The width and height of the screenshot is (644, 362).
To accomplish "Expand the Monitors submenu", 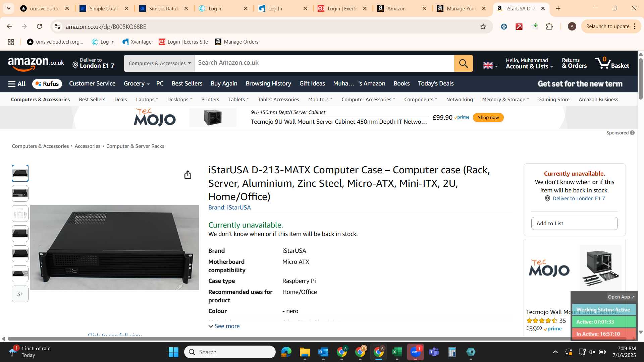I will pyautogui.click(x=320, y=100).
